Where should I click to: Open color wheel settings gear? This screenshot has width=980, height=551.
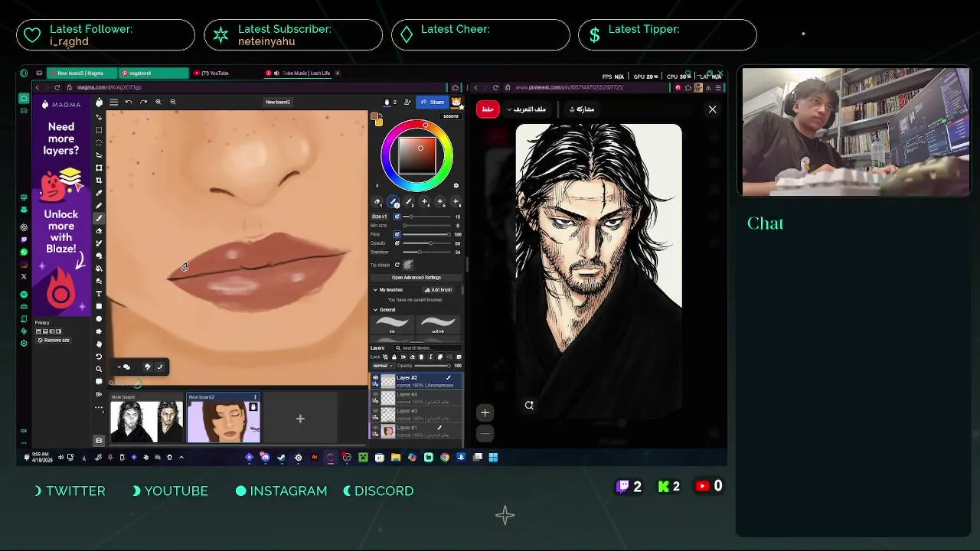(x=456, y=184)
